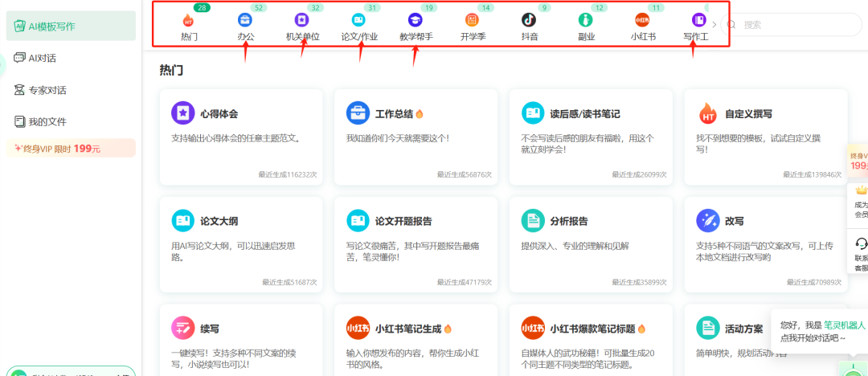Focus the 搜索 input field
Viewport: 868px width, 376px height.
[x=792, y=24]
